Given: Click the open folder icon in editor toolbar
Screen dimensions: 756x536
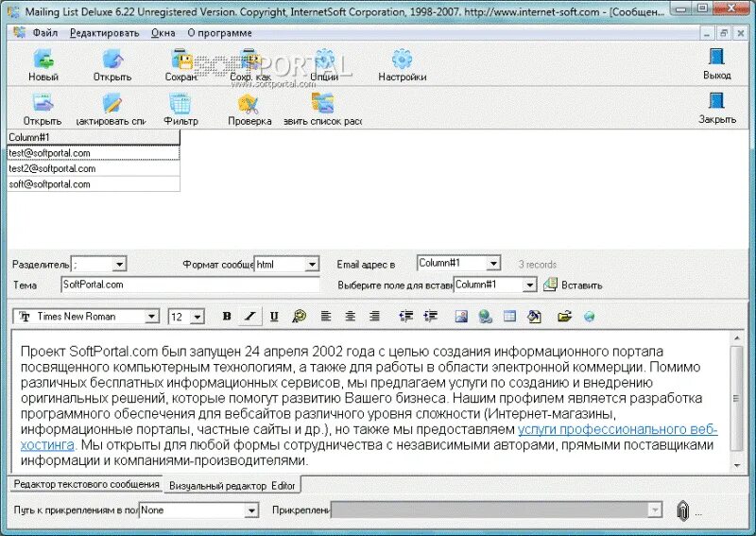Looking at the screenshot, I should [564, 317].
